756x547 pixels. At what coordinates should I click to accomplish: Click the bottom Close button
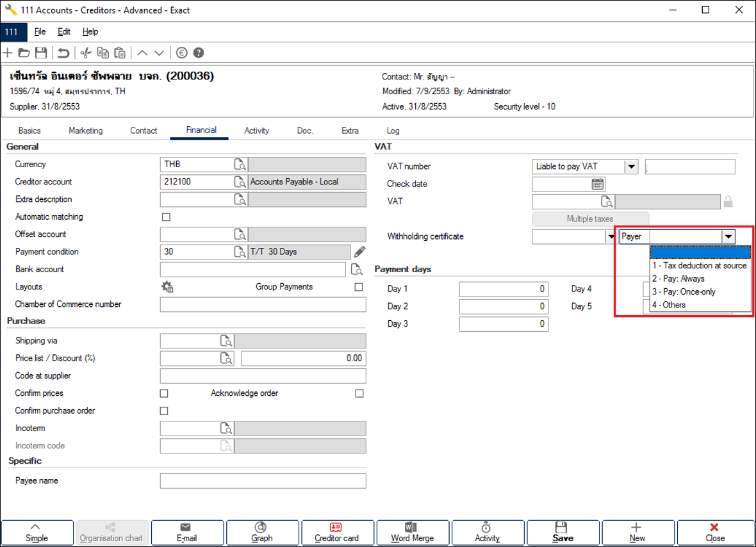(715, 532)
